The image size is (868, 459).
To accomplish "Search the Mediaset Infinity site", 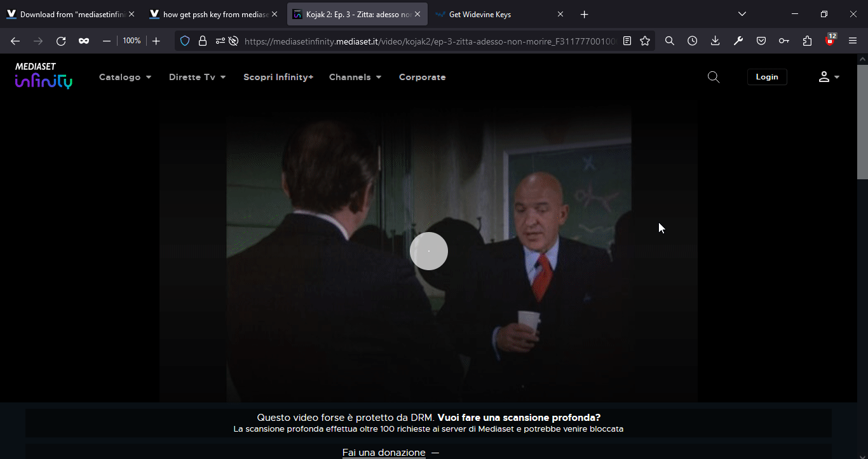I will pyautogui.click(x=714, y=77).
